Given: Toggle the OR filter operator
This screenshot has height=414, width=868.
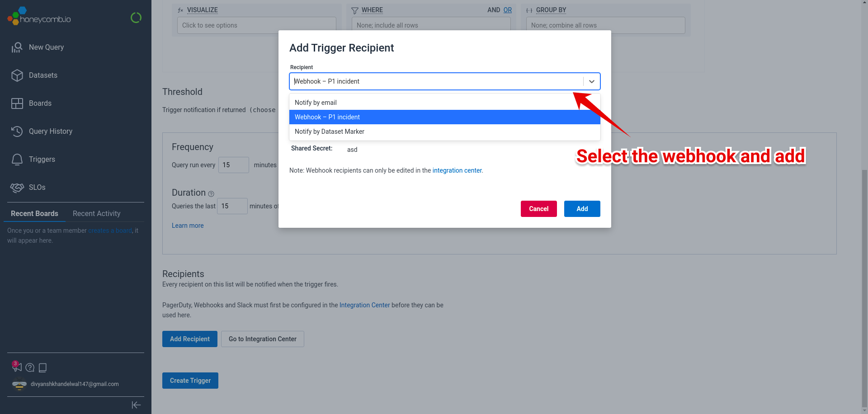Looking at the screenshot, I should point(508,10).
